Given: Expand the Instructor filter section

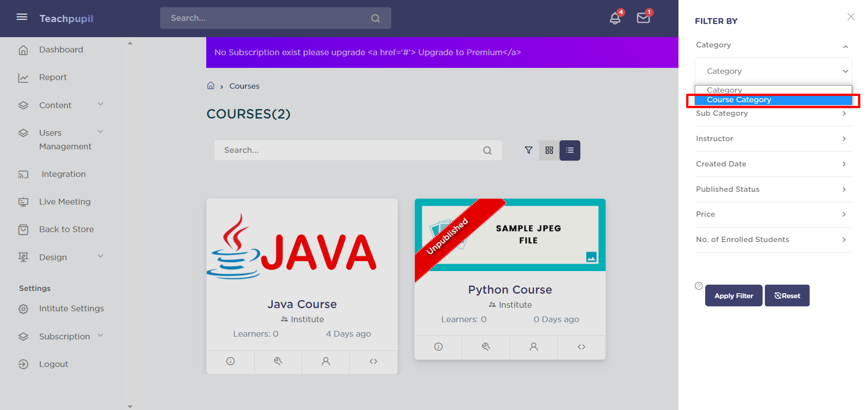Looking at the screenshot, I should point(773,138).
